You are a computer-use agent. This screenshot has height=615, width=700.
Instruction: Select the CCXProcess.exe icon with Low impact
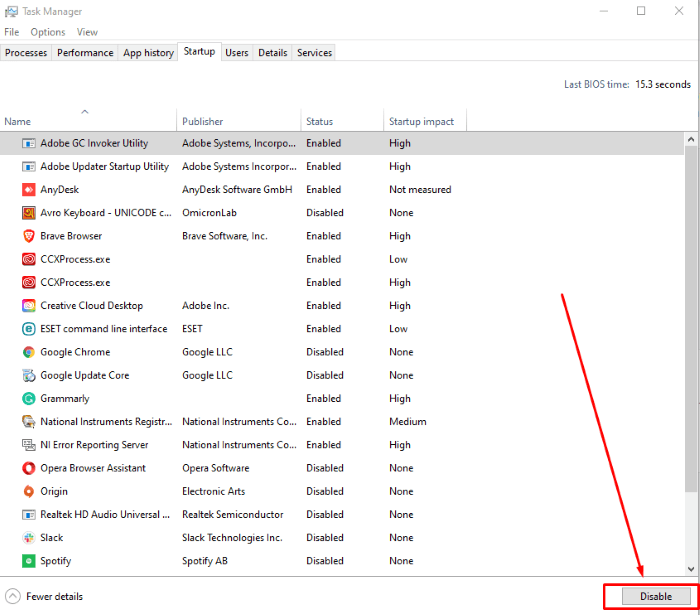pyautogui.click(x=29, y=259)
